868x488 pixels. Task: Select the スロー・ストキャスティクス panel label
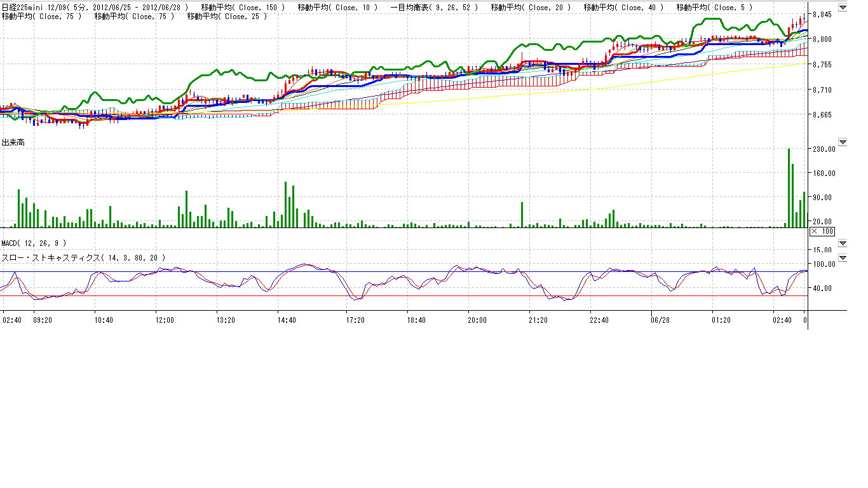pos(83,258)
